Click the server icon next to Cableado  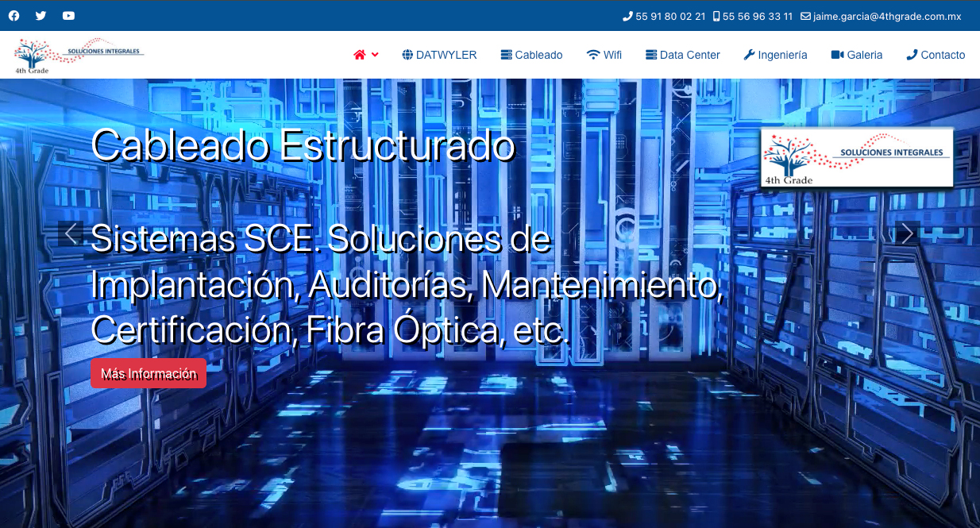coord(506,55)
